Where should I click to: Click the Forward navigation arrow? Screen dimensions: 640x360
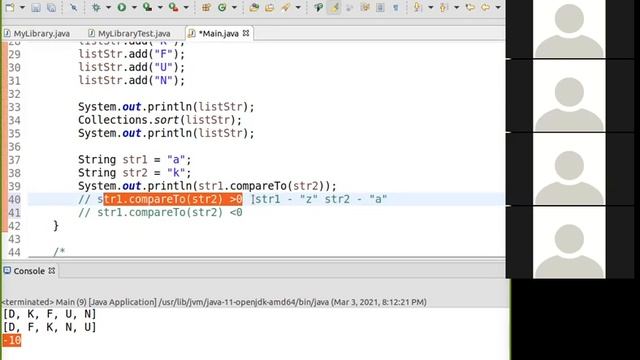coord(485,7)
